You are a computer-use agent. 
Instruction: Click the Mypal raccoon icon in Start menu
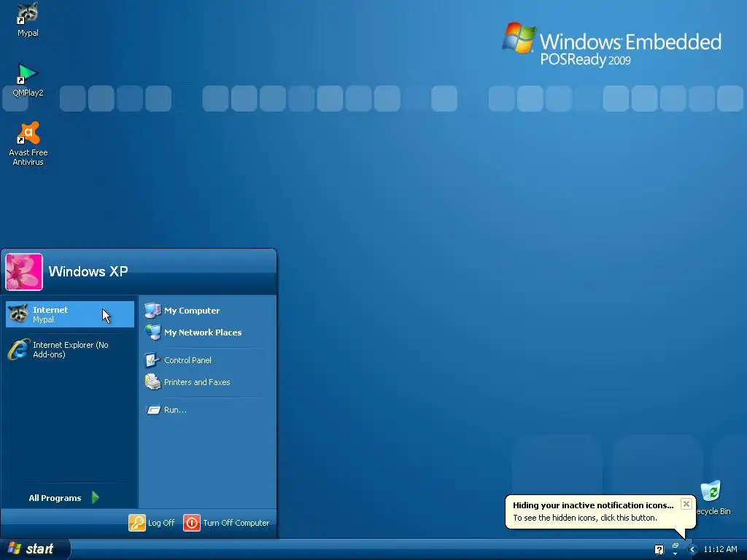[x=18, y=314]
